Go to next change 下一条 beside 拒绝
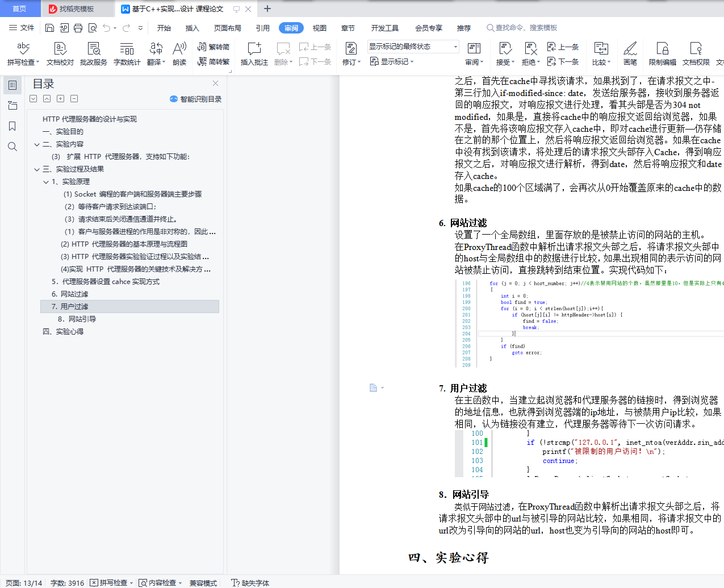Screen dimensions: 724x588 (563, 61)
